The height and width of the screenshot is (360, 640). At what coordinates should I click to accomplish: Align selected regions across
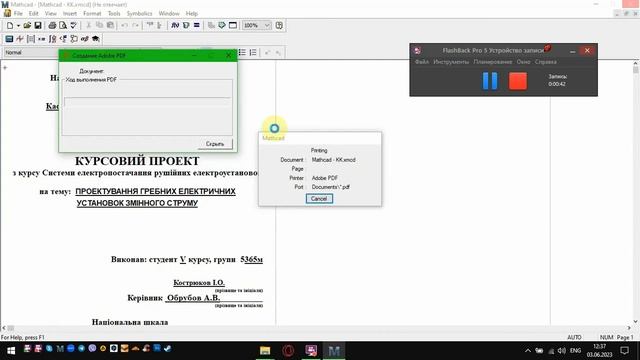150,25
